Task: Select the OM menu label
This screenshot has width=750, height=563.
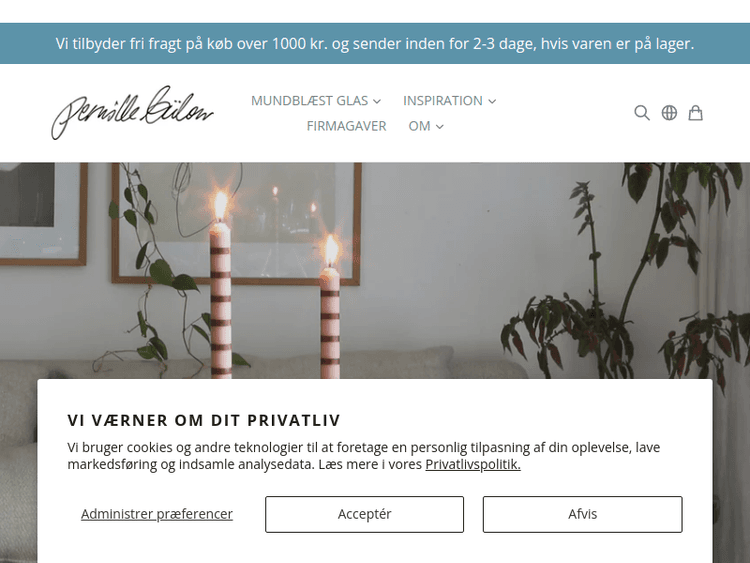Action: [x=419, y=126]
